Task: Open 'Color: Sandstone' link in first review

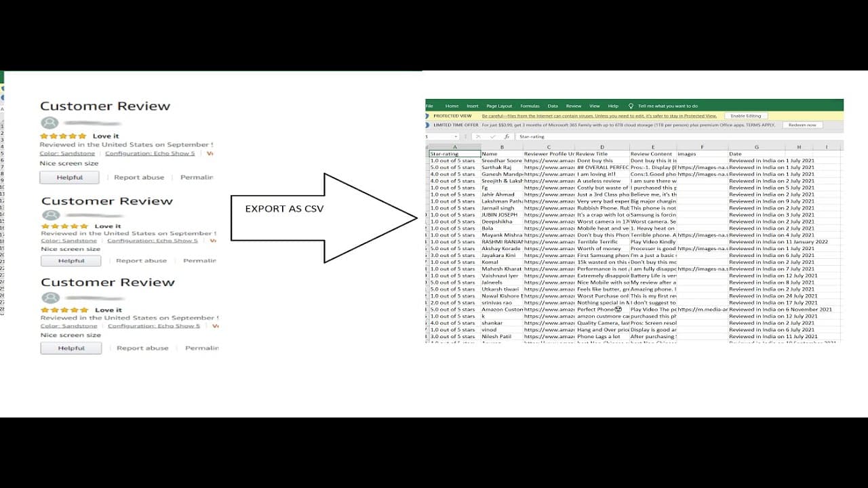Action: pyautogui.click(x=67, y=154)
